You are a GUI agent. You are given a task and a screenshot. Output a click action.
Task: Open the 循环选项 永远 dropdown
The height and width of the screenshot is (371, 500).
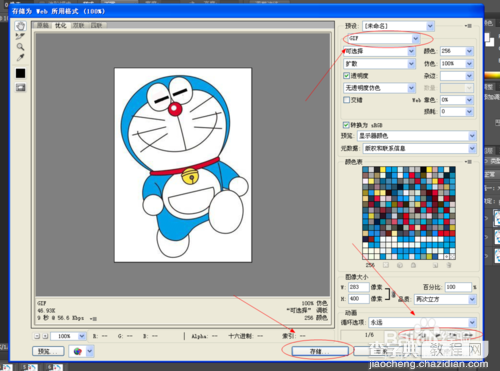422,322
